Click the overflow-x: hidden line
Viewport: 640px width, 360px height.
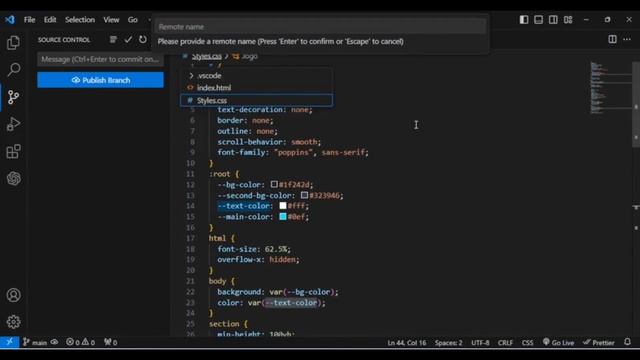[x=258, y=260]
